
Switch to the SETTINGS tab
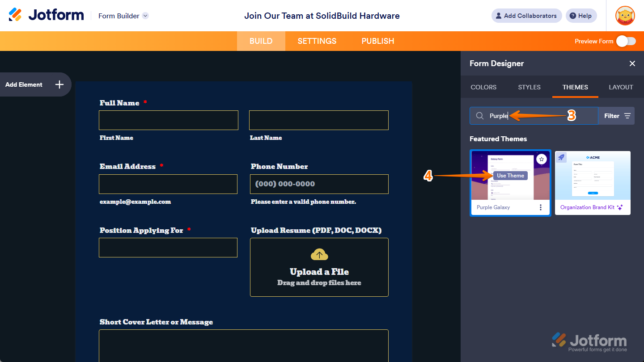click(x=317, y=41)
